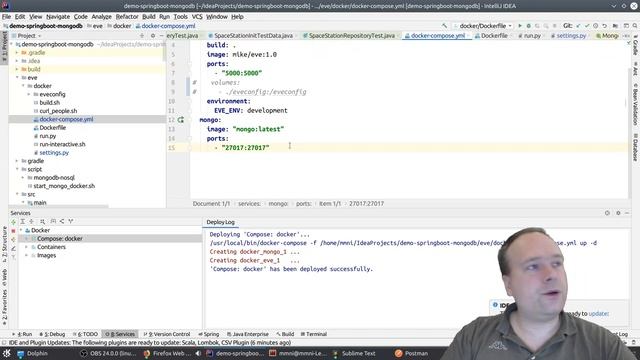Show Git history with the clock icon

tap(596, 26)
